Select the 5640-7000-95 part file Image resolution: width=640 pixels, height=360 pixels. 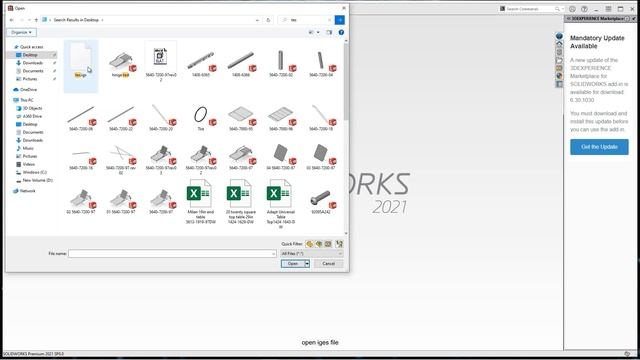pos(241,117)
